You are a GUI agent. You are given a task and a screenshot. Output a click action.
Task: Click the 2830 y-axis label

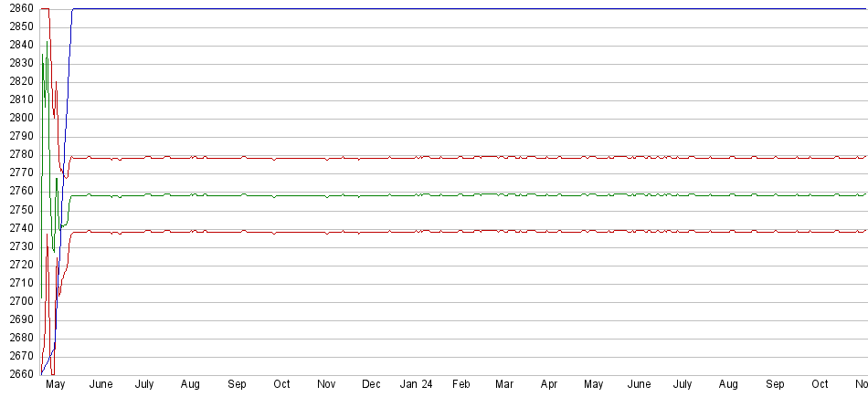pos(22,63)
